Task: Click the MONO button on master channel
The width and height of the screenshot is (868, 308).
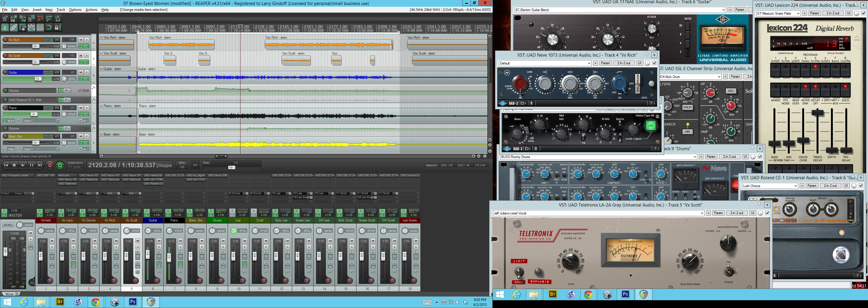Action: tap(8, 225)
